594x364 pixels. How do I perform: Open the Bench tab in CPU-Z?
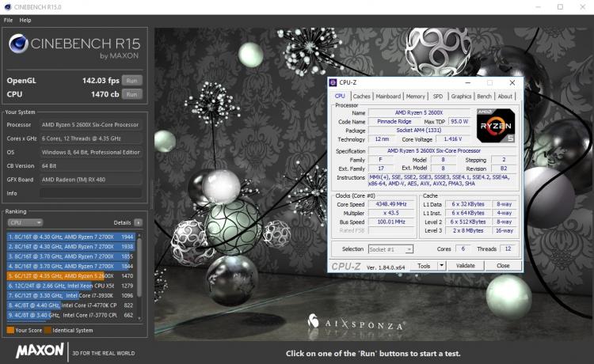[x=484, y=96]
